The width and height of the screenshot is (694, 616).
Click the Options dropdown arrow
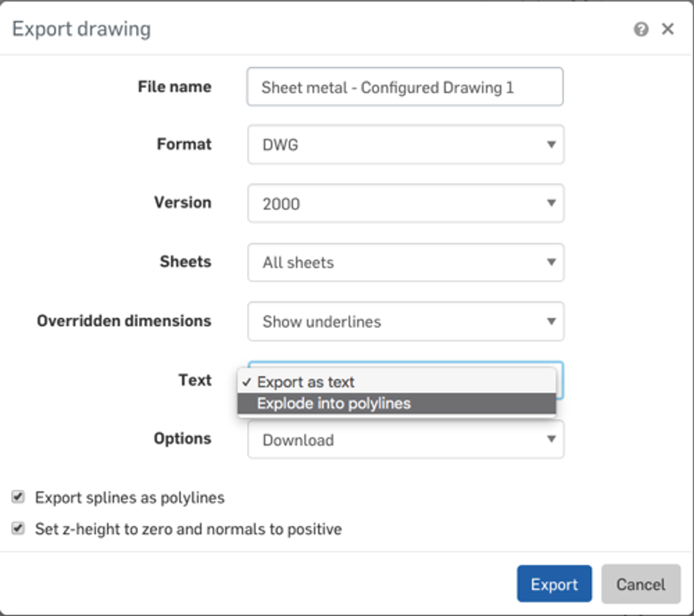(551, 439)
